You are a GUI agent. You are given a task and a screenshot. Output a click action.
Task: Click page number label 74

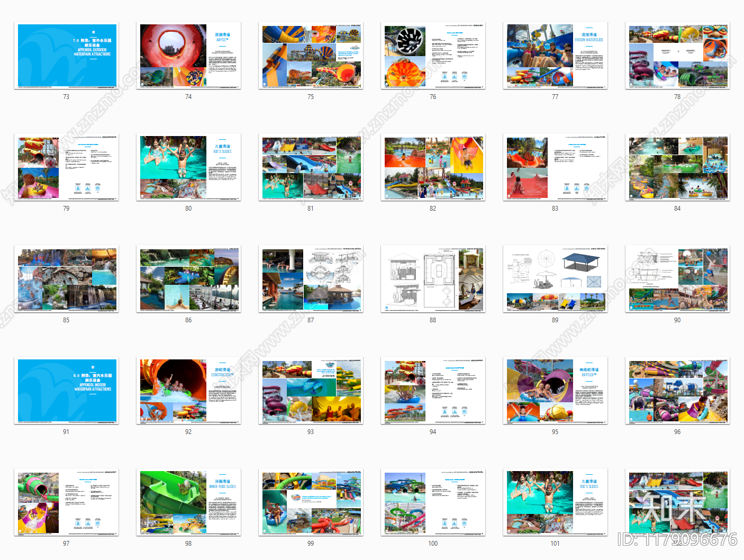(x=188, y=97)
